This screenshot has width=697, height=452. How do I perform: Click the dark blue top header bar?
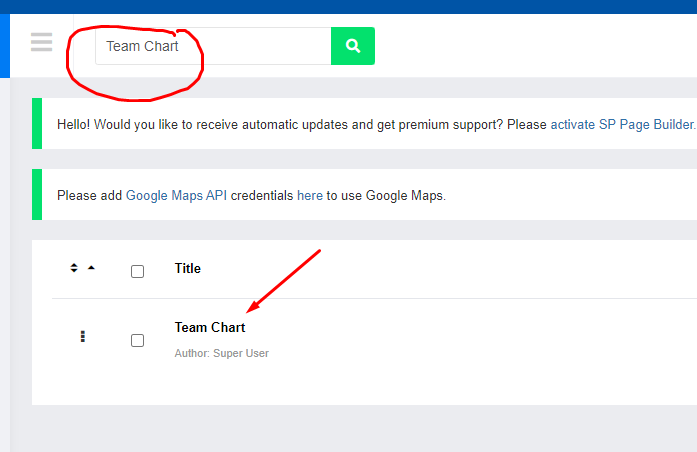pos(348,7)
